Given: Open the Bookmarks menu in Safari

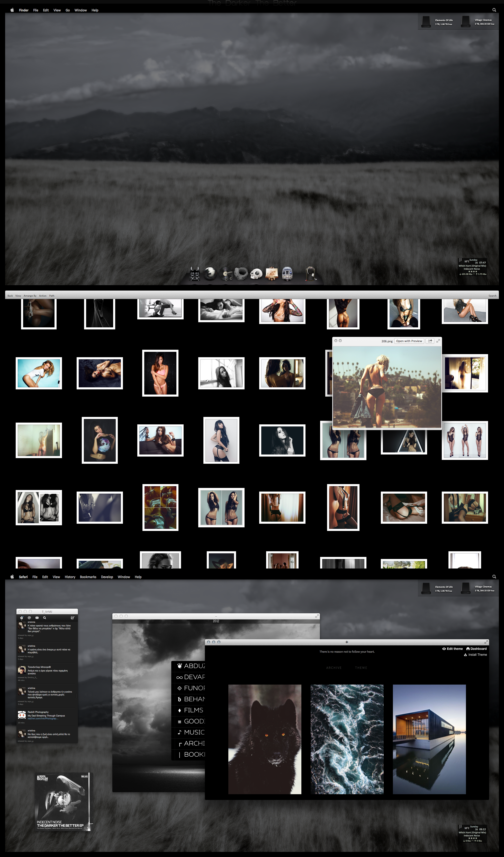Looking at the screenshot, I should (x=88, y=577).
